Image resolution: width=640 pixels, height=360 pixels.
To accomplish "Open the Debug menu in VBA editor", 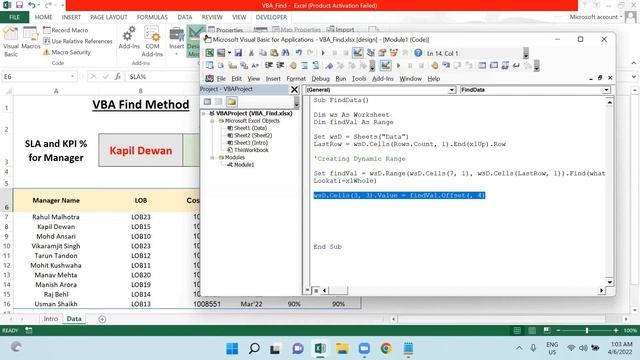I will coord(320,78).
